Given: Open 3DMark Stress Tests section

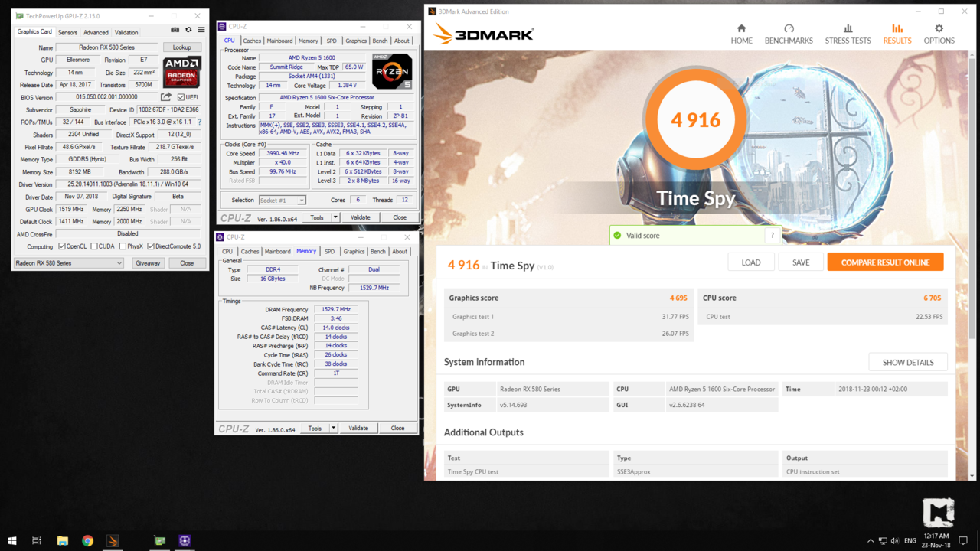Looking at the screenshot, I should pyautogui.click(x=848, y=34).
